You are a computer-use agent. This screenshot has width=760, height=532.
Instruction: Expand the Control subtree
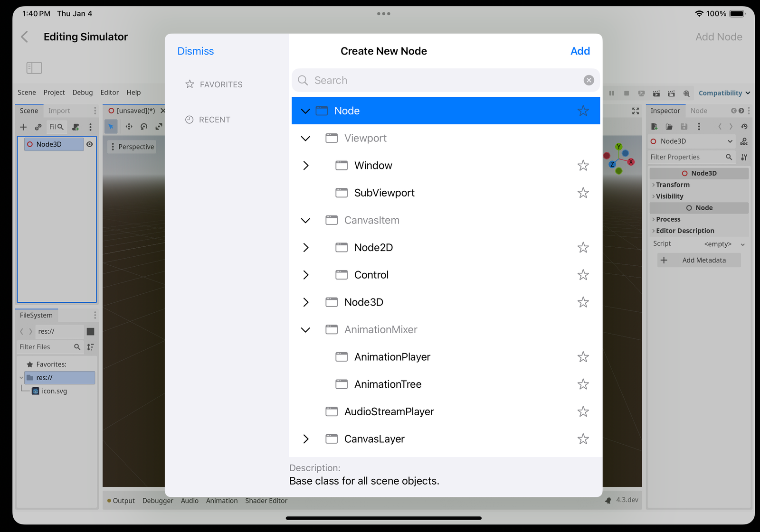[305, 275]
